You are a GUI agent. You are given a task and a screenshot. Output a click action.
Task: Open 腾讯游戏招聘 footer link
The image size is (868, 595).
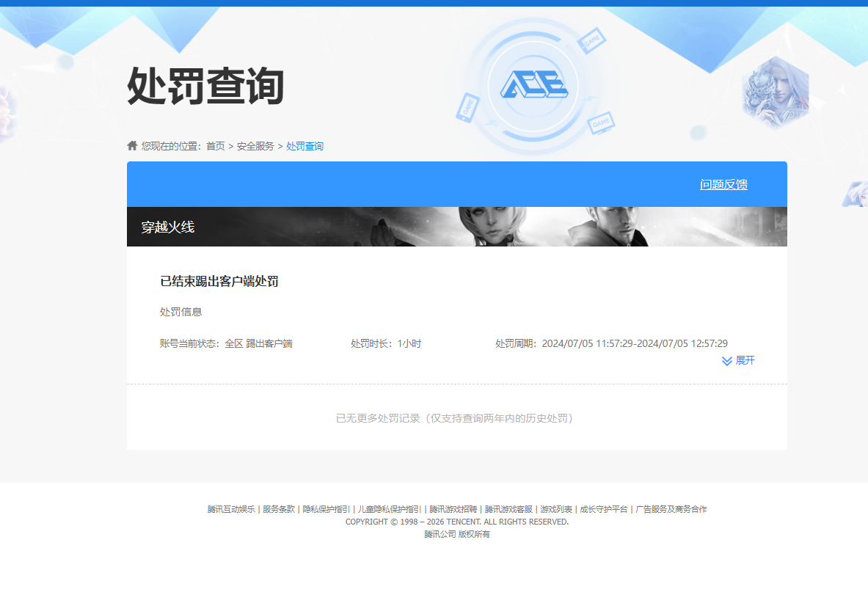[x=453, y=509]
